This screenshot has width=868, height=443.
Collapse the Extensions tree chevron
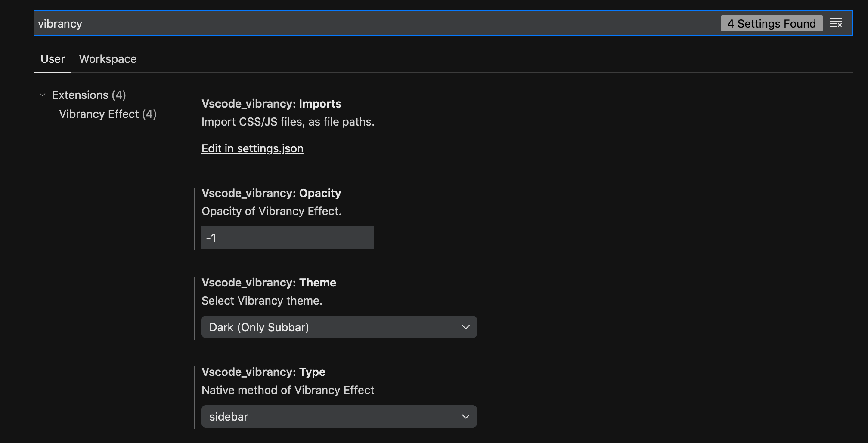43,95
